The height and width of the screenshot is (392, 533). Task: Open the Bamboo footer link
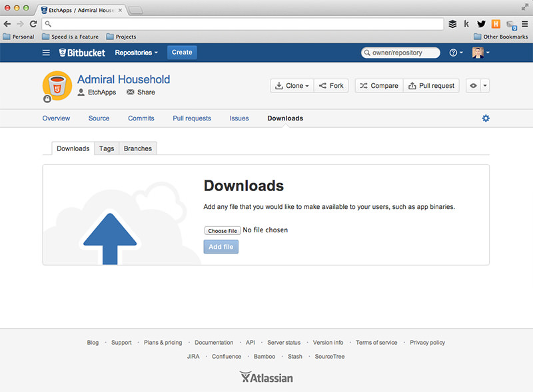(x=265, y=356)
